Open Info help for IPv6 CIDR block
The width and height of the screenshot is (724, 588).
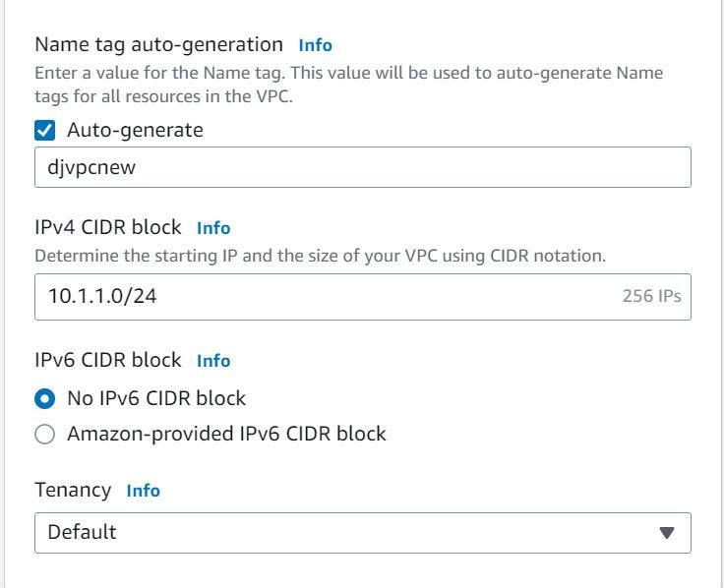[x=213, y=361]
